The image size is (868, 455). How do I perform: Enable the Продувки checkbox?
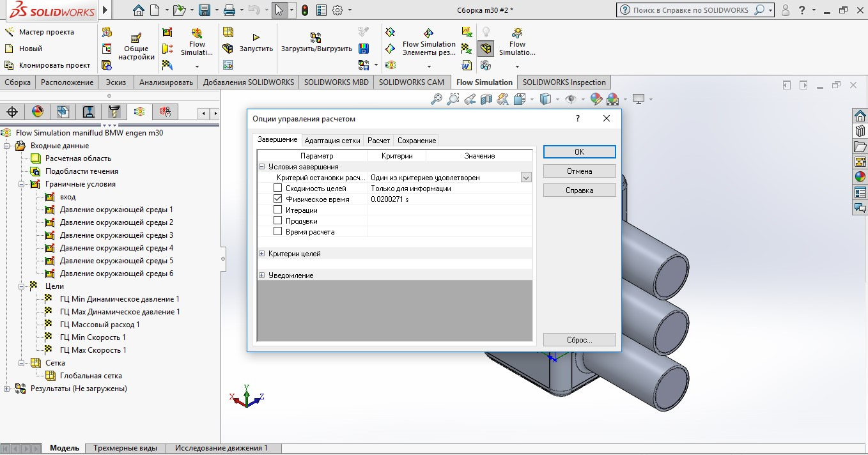tap(277, 221)
